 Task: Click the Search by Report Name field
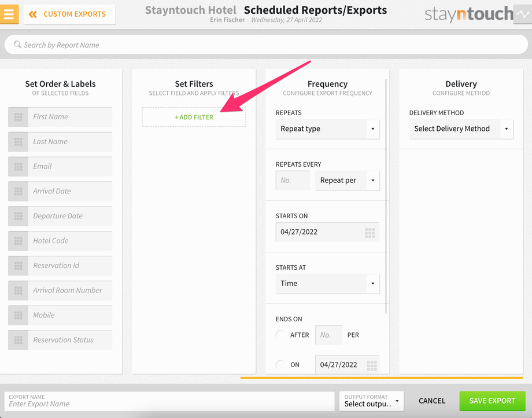coord(266,45)
